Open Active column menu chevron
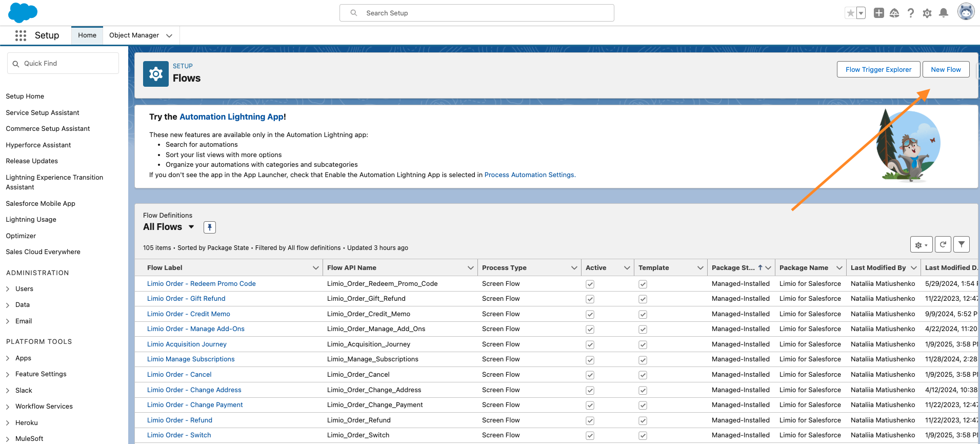Viewport: 980px width, 444px height. point(627,268)
